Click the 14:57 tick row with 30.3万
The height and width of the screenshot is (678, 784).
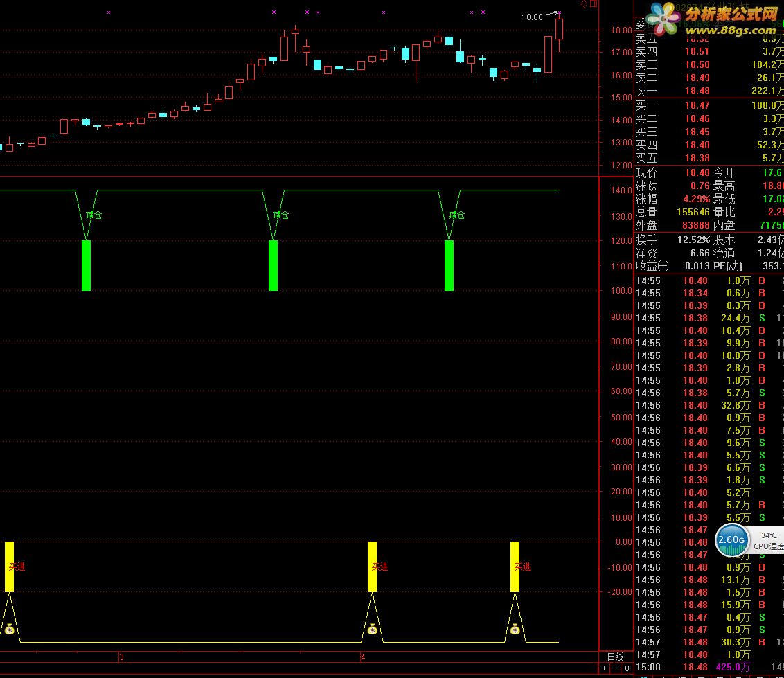[709, 642]
